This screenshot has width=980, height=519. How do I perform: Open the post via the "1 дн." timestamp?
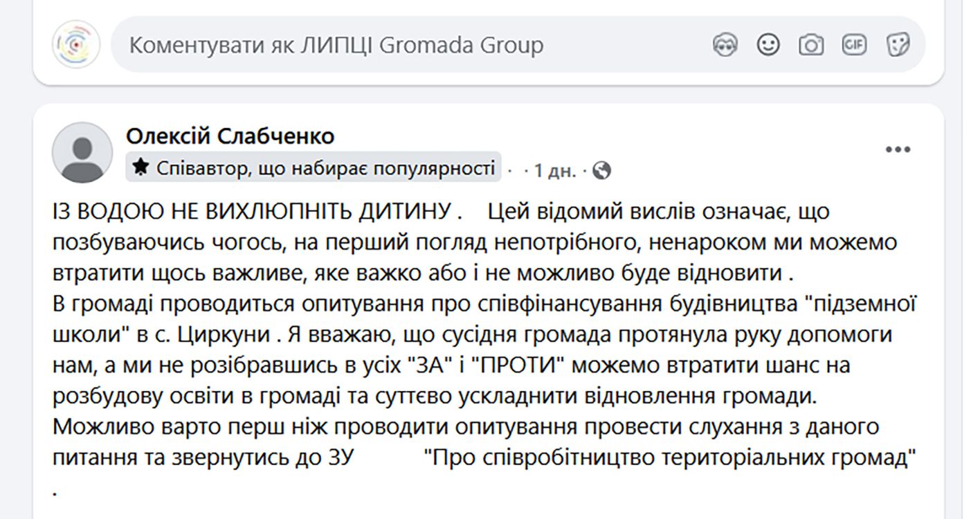pyautogui.click(x=555, y=170)
